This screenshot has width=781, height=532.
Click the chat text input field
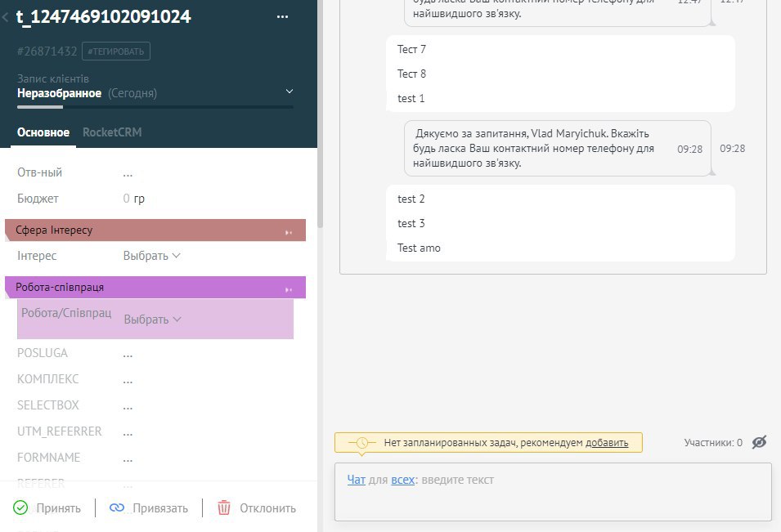[x=553, y=492]
